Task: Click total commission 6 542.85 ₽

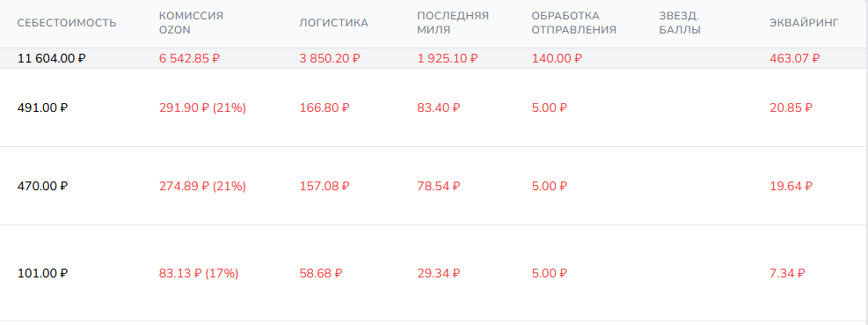Action: [189, 58]
